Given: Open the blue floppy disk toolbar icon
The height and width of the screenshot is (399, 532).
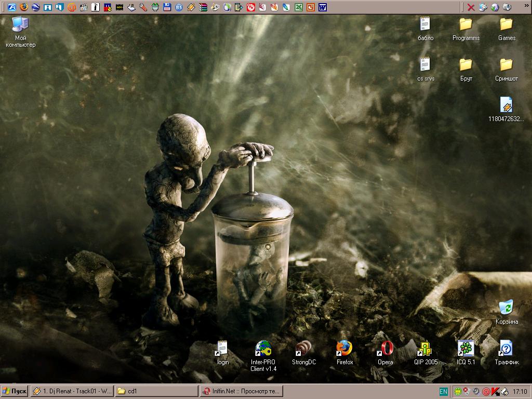Looking at the screenshot, I should coord(167,7).
